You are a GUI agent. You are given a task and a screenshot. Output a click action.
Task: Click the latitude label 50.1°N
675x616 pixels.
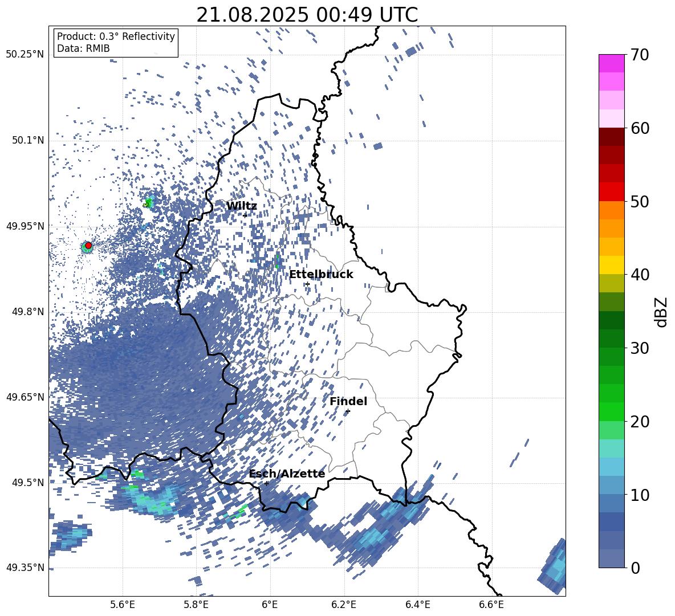click(x=27, y=141)
